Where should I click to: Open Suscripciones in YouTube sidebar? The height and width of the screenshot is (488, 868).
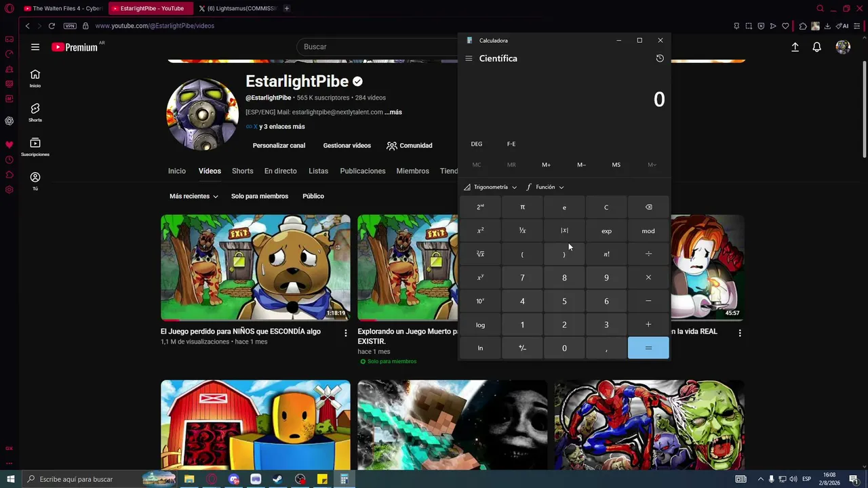click(x=35, y=147)
